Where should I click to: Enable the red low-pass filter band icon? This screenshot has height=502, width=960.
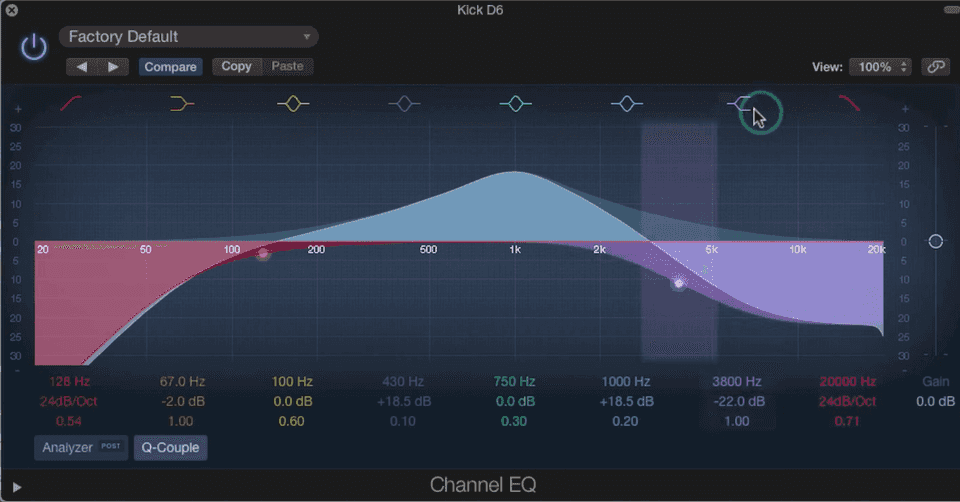(849, 103)
